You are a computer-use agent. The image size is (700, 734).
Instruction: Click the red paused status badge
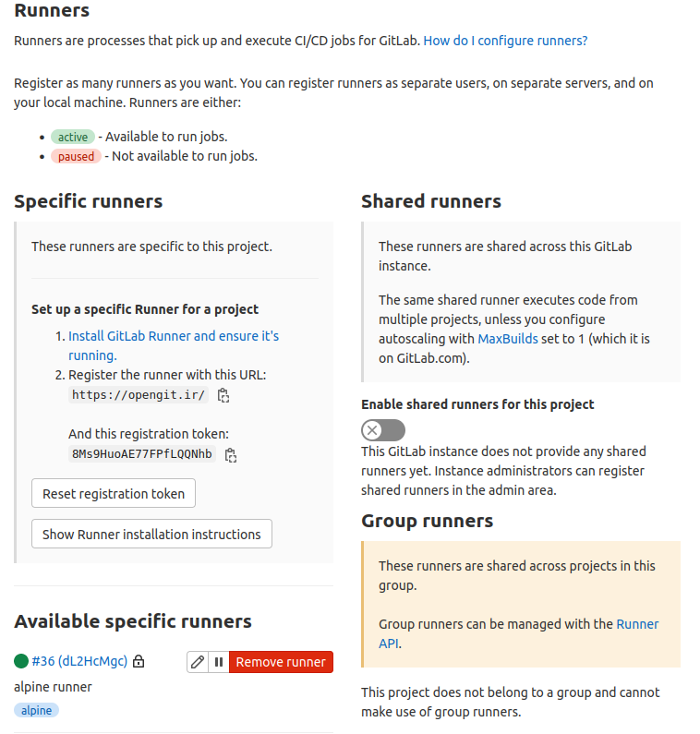(76, 156)
